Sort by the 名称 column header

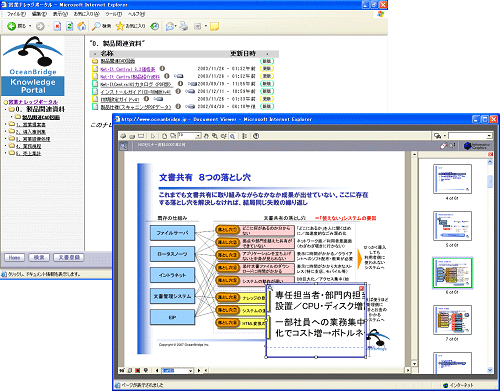(x=107, y=53)
